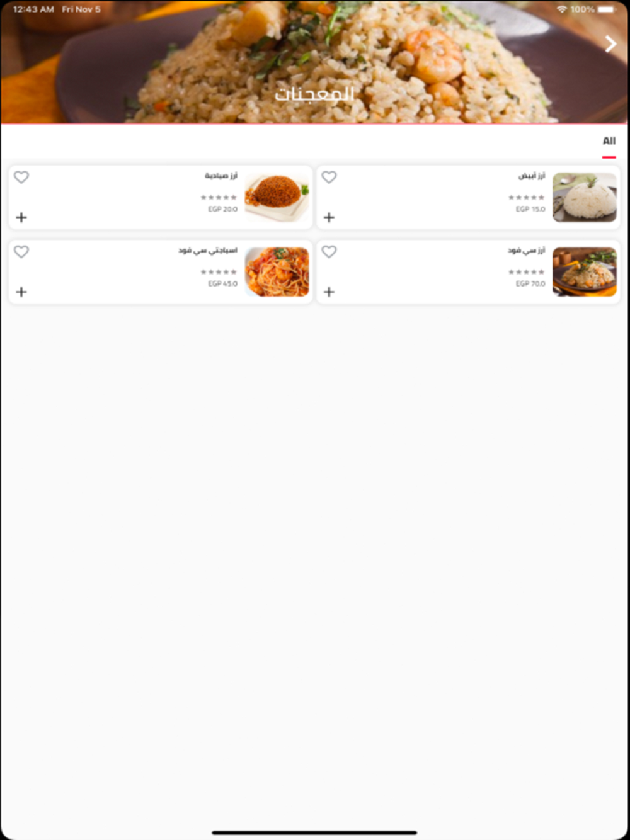
Task: Select the All category tab
Action: [609, 142]
